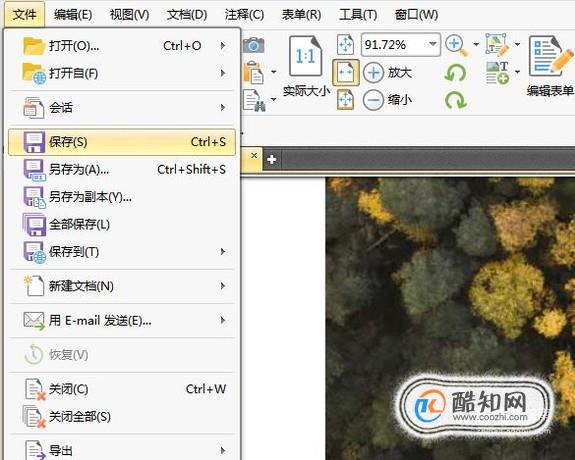Close the current document tab

(254, 155)
